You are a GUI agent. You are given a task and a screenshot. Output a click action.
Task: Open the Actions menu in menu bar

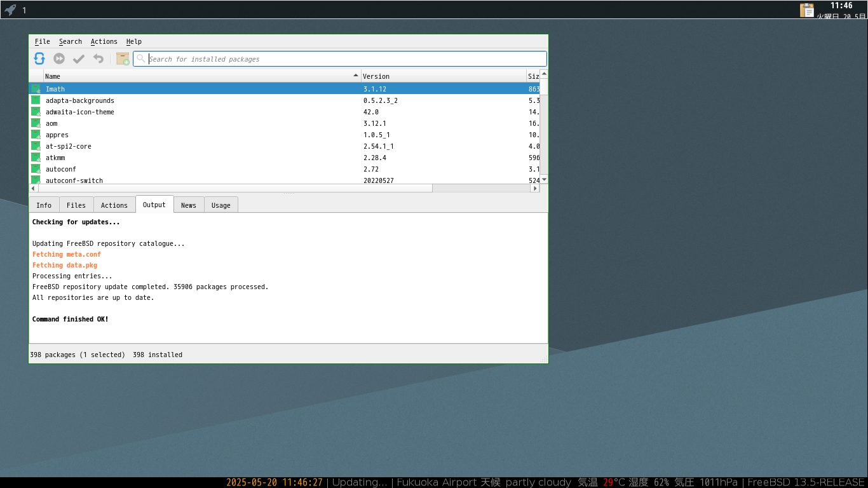[104, 41]
